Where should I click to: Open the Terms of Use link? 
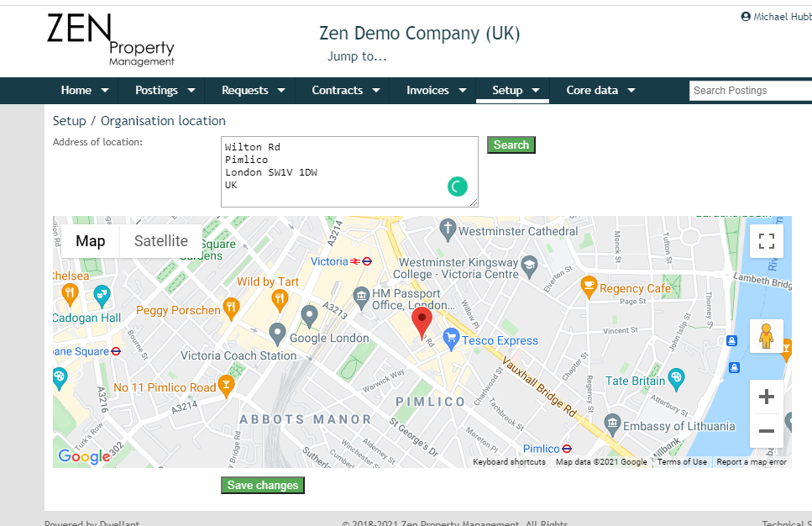click(x=681, y=461)
